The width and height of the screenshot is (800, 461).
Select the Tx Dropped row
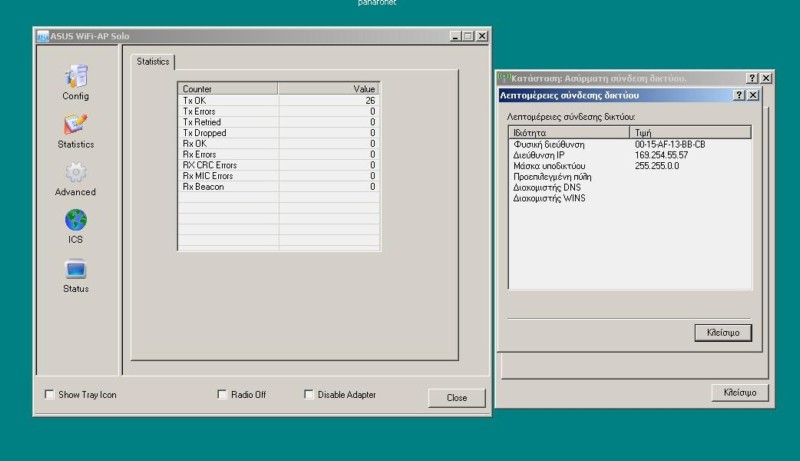click(279, 133)
